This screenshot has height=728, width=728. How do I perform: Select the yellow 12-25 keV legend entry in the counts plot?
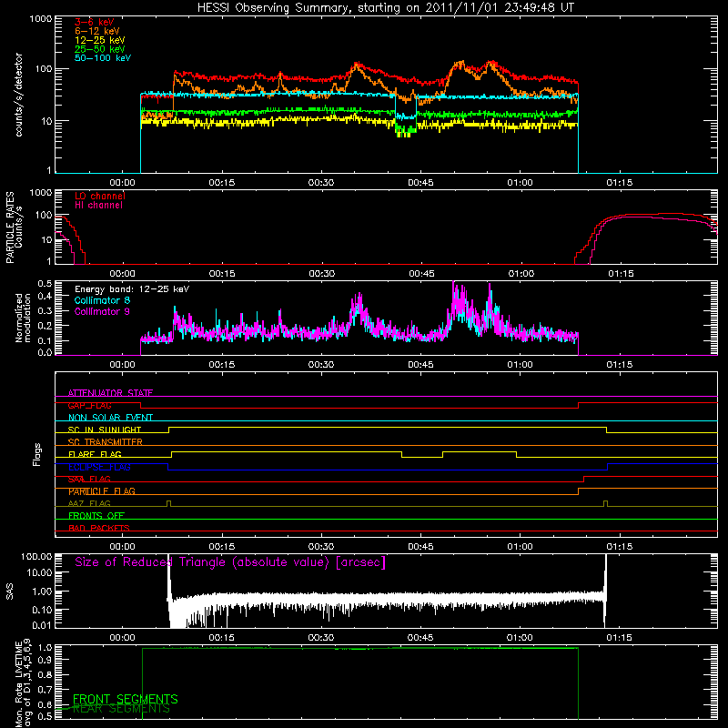(100, 40)
